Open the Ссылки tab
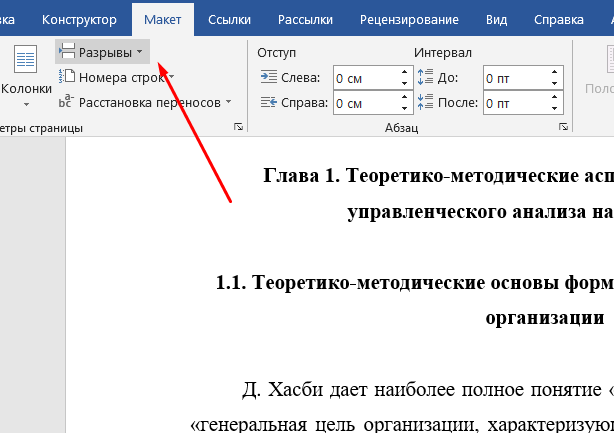Screen dimensions: 614x433 point(229,20)
